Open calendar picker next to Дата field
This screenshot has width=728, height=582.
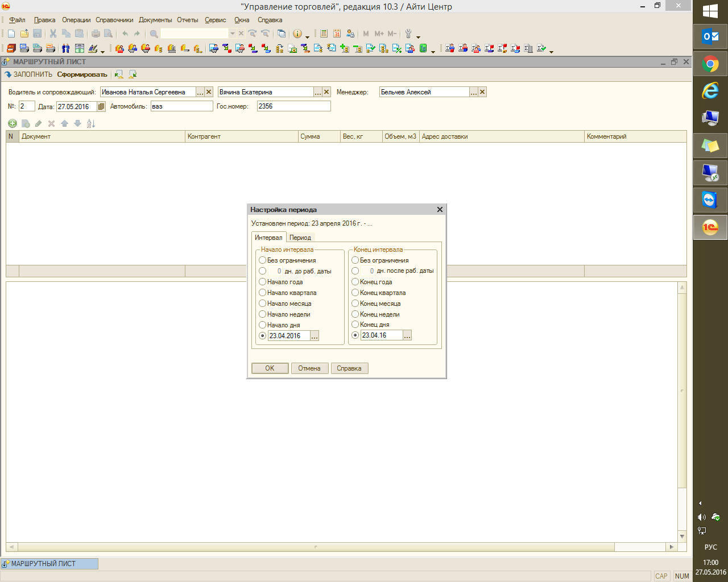coord(101,106)
